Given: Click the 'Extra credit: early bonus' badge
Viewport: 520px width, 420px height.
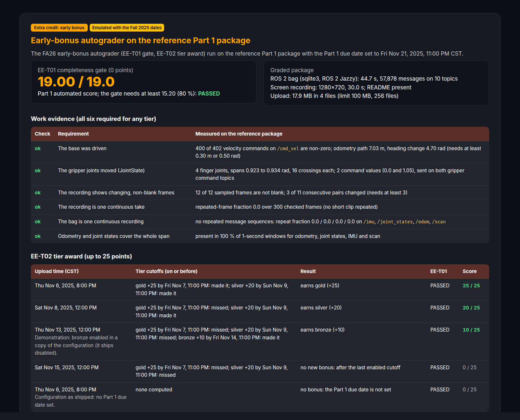Looking at the screenshot, I should click(x=59, y=28).
